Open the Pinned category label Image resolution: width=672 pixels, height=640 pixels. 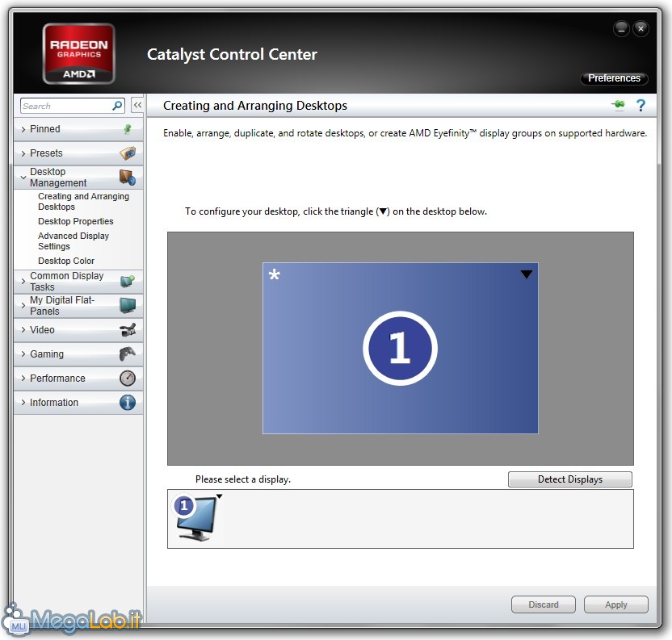(x=44, y=129)
